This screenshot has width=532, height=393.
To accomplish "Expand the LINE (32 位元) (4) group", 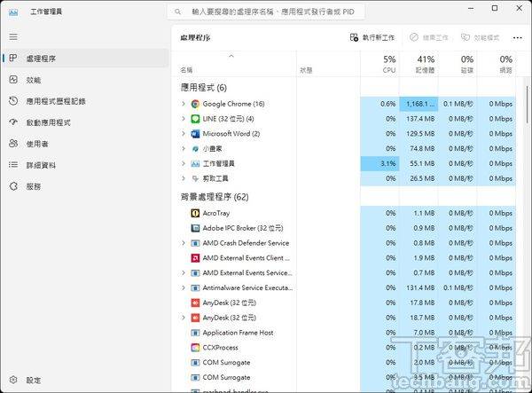I will [x=184, y=119].
